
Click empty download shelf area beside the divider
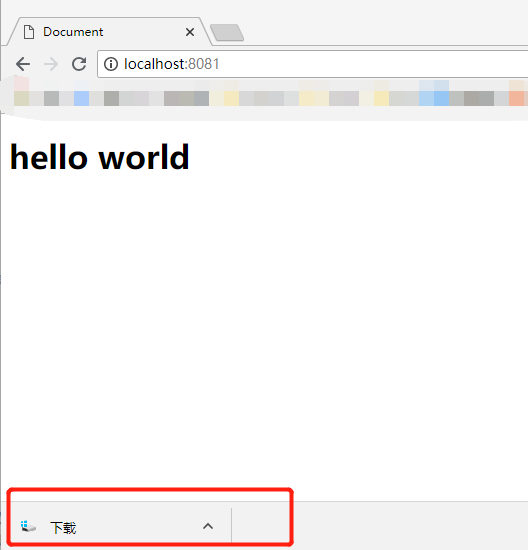tap(260, 525)
